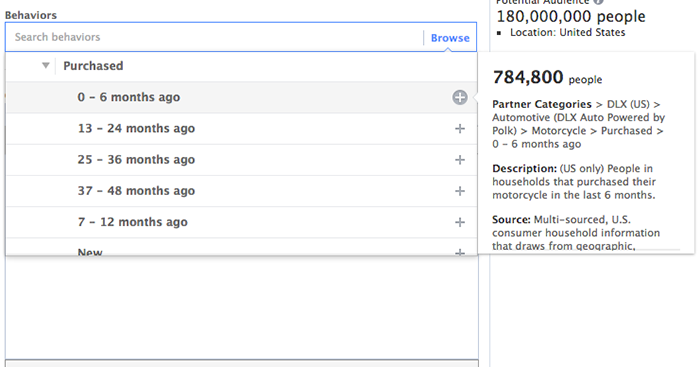Click the Search behaviors input field
This screenshot has height=367, width=700.
click(x=214, y=37)
